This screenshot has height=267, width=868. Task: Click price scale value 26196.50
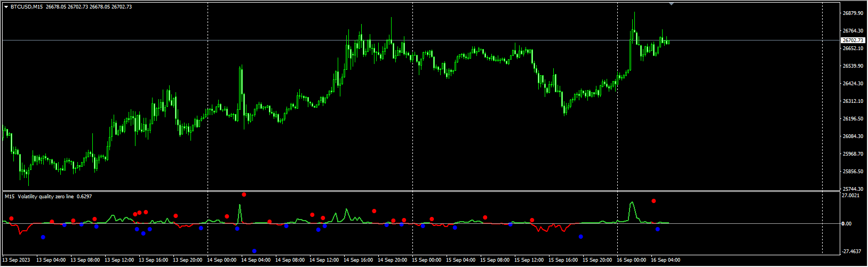(853, 118)
